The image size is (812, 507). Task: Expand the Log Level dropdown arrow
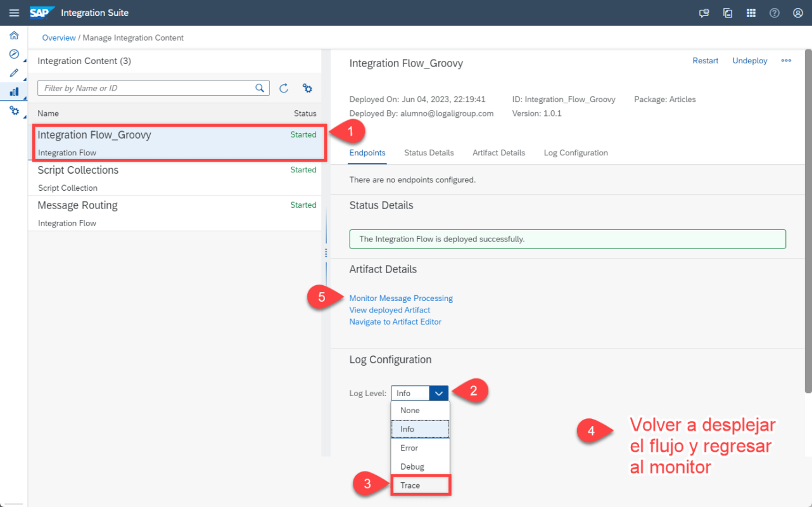pyautogui.click(x=439, y=394)
